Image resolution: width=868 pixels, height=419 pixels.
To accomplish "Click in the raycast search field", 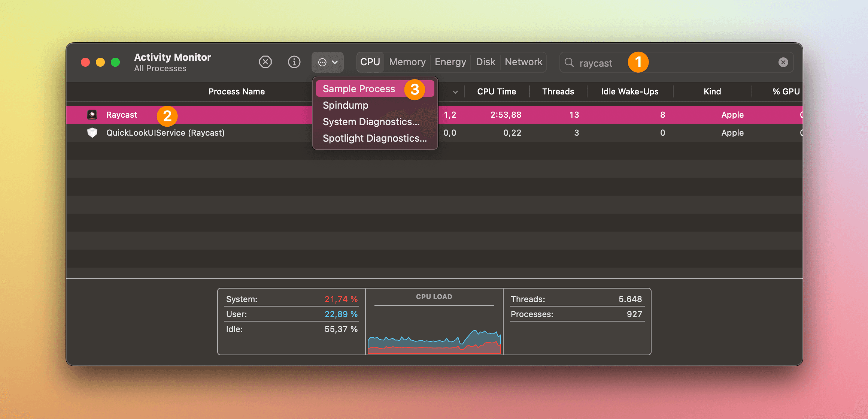I will pos(693,62).
